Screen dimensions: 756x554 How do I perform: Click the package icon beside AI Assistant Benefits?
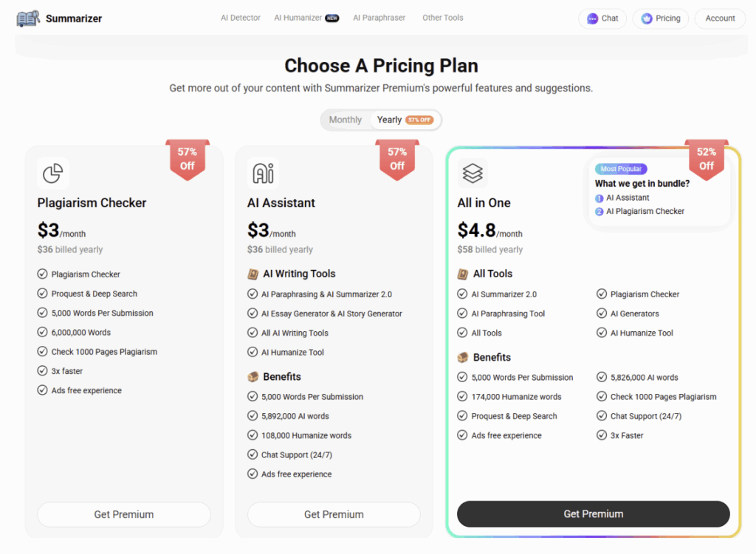click(253, 376)
